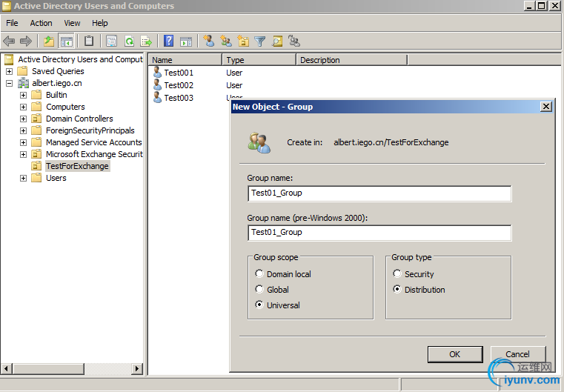Select Distribution group type
This screenshot has width=564, height=392.
point(397,289)
